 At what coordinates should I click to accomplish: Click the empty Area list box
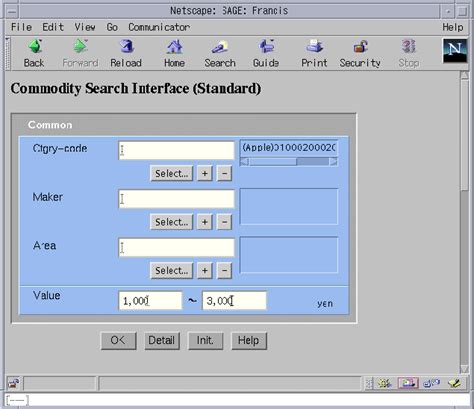coord(289,255)
